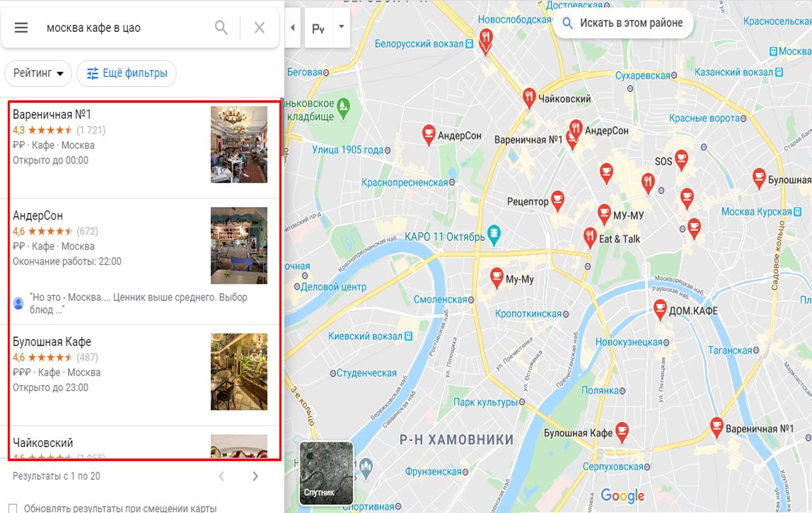The width and height of the screenshot is (812, 513).
Task: Clear the search query with X
Action: (x=259, y=28)
